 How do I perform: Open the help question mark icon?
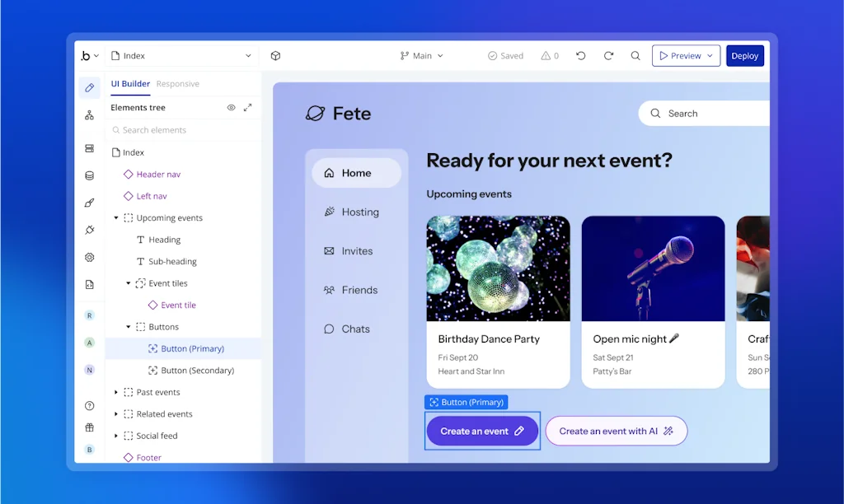[x=89, y=405]
